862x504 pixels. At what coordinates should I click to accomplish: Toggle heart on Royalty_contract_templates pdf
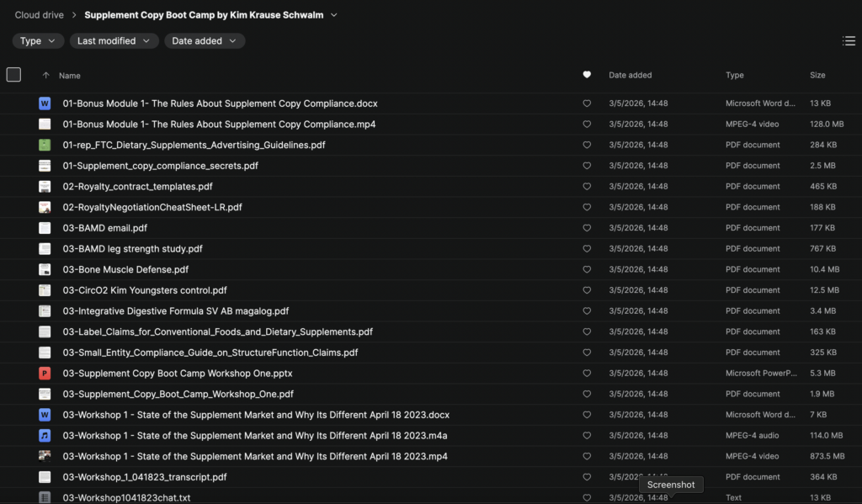587,186
